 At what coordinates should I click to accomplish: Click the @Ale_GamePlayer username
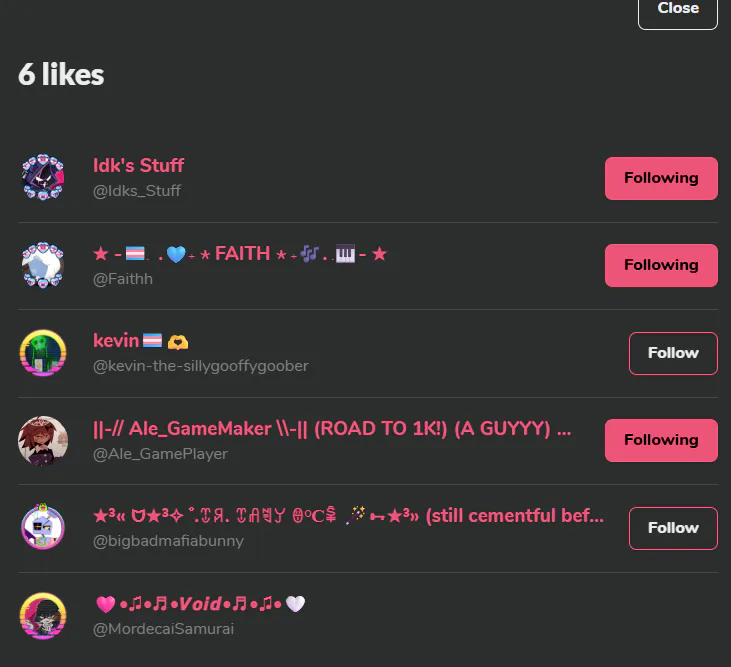point(160,454)
